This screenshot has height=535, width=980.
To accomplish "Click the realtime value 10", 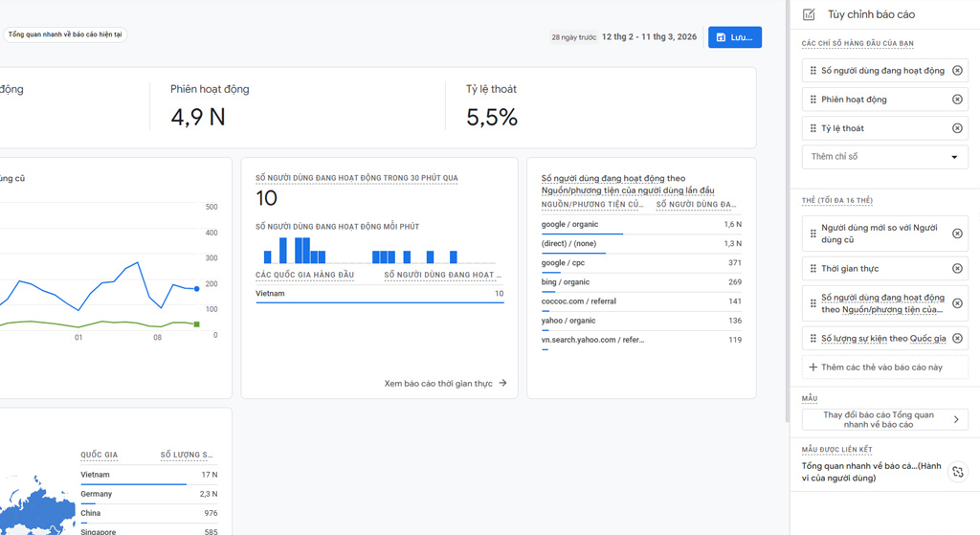I will (x=266, y=199).
